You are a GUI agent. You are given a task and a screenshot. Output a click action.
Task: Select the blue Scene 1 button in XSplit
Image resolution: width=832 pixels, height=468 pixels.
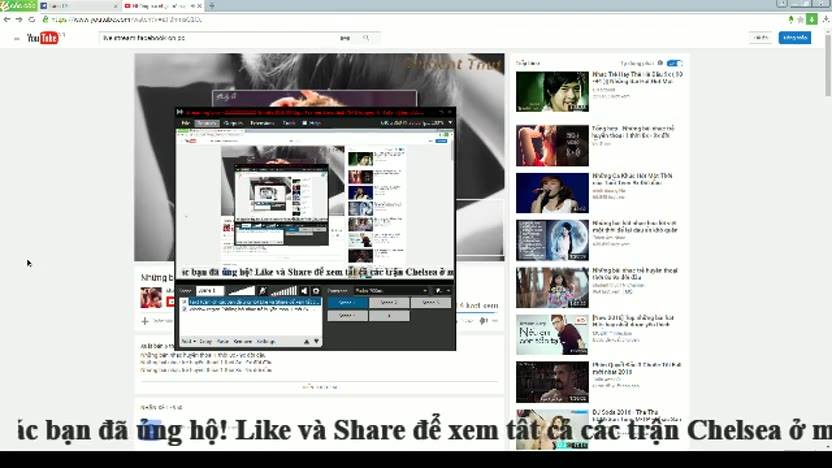348,302
